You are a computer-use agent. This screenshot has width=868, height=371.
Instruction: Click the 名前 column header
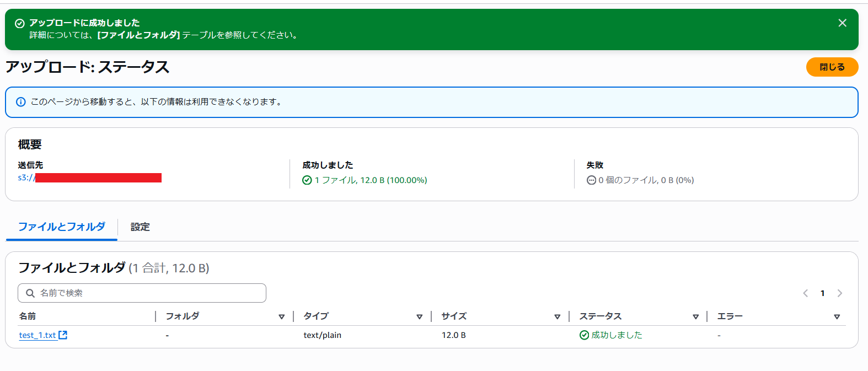click(28, 316)
